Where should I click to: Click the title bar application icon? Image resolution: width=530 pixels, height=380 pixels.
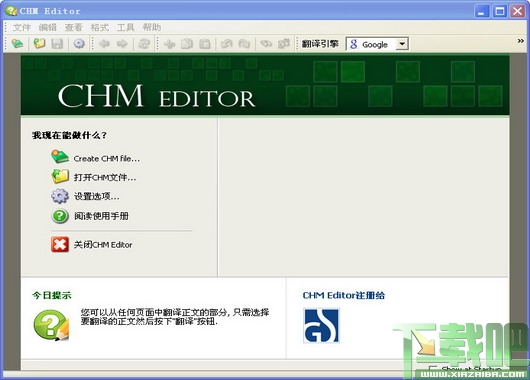11,11
